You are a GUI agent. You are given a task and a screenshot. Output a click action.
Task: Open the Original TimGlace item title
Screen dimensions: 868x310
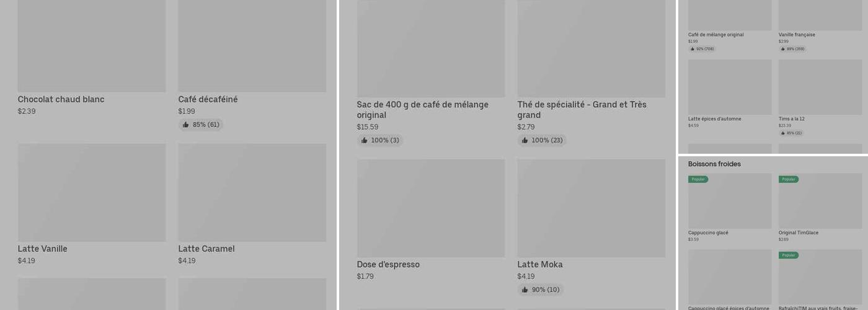pyautogui.click(x=798, y=232)
